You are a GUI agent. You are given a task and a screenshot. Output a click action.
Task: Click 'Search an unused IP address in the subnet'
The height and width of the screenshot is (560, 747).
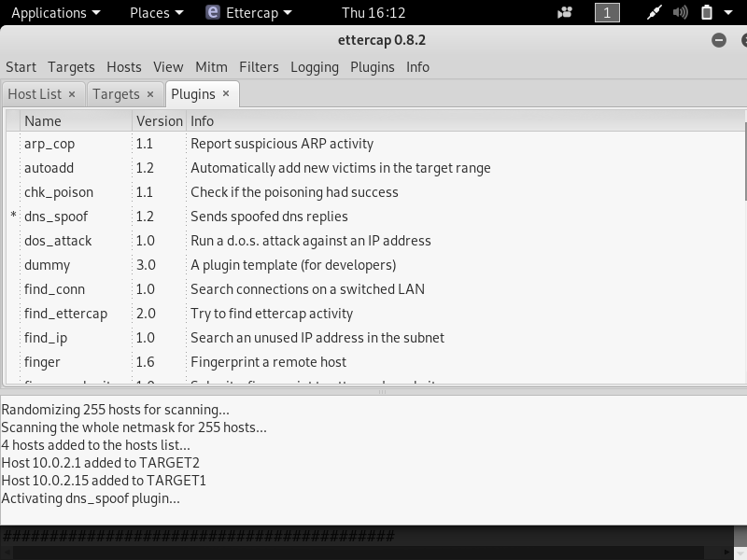317,338
